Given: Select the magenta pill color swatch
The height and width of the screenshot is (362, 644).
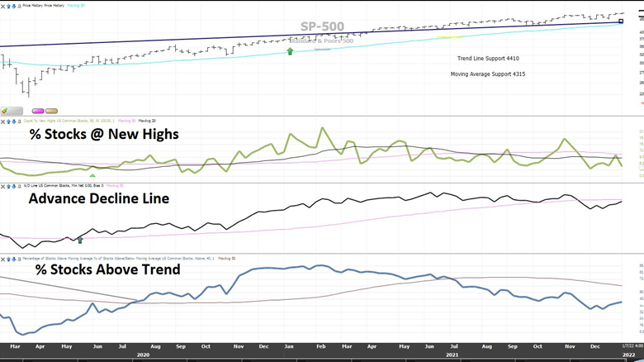Looking at the screenshot, I should coord(37,111).
